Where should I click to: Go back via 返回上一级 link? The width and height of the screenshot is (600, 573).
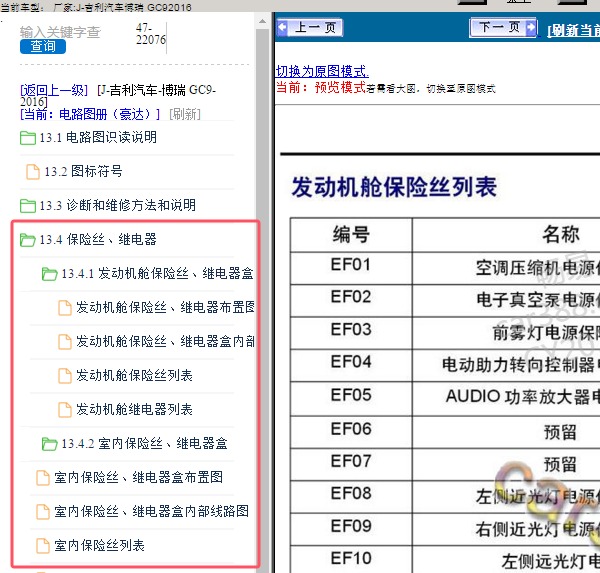(54, 90)
